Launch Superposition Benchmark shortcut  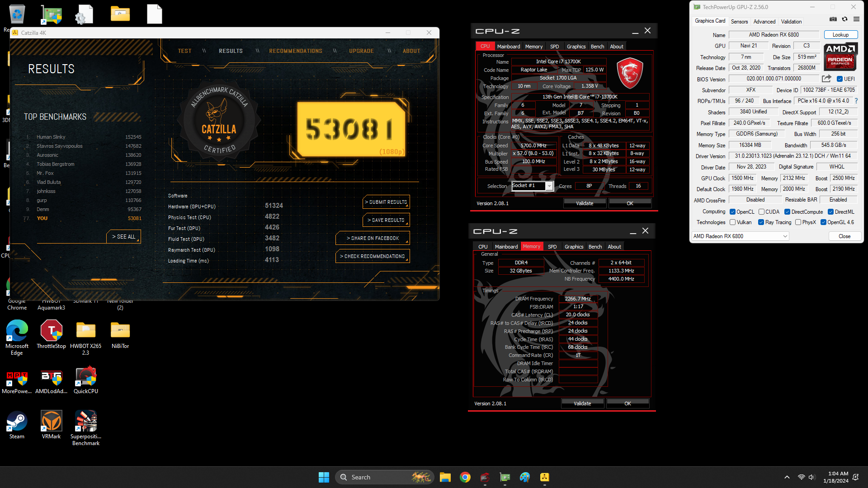[x=85, y=428]
